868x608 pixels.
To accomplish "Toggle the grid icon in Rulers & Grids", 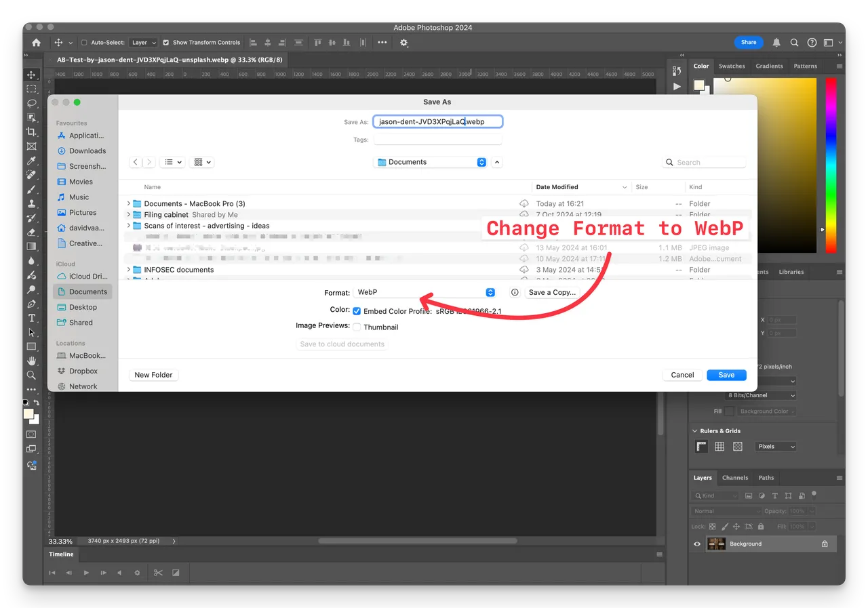I will coord(719,447).
